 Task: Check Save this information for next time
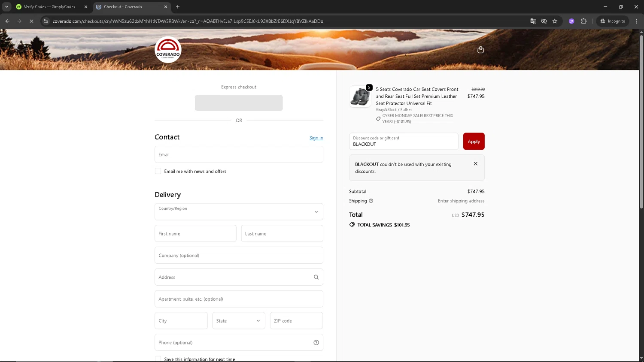158,359
